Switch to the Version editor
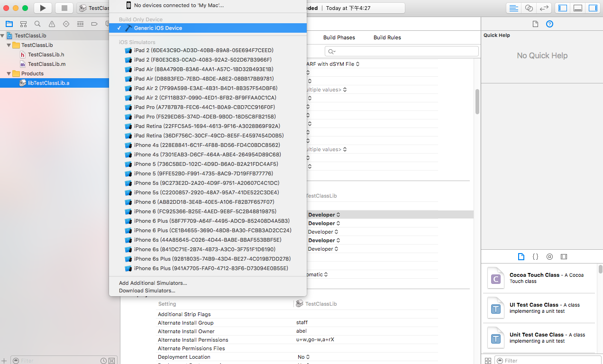603x364 pixels. (545, 8)
